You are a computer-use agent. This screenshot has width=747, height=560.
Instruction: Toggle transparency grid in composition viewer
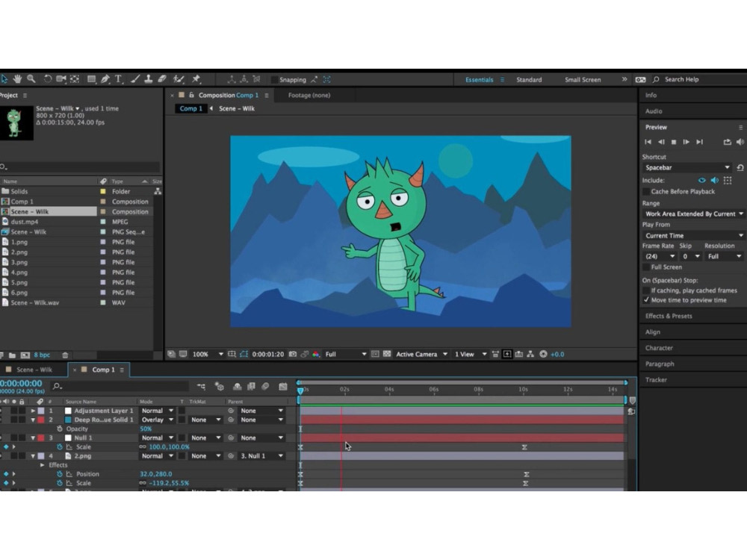pos(387,354)
